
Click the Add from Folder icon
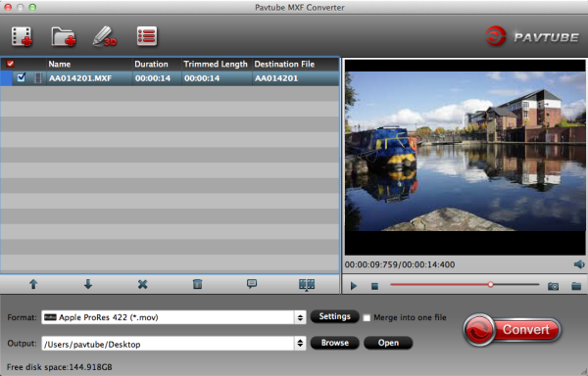click(64, 36)
